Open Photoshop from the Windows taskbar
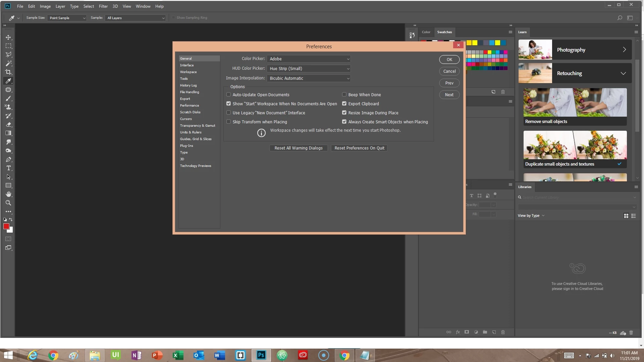The image size is (644, 362). click(x=261, y=355)
